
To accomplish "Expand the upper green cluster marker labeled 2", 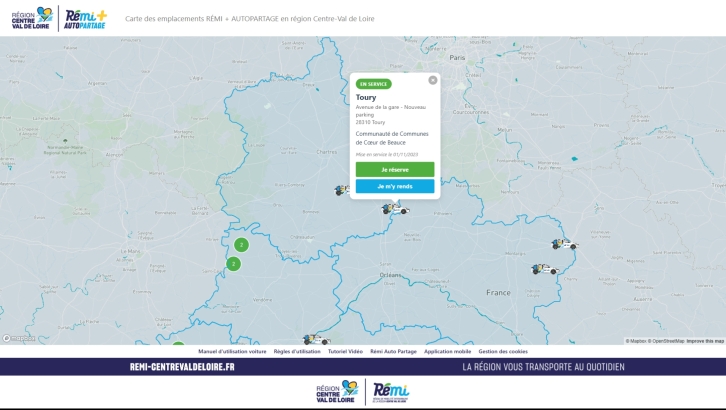I will tap(241, 245).
